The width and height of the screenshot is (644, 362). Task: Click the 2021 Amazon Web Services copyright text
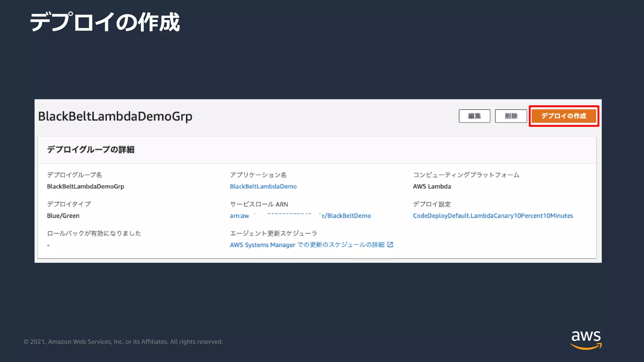tap(123, 342)
